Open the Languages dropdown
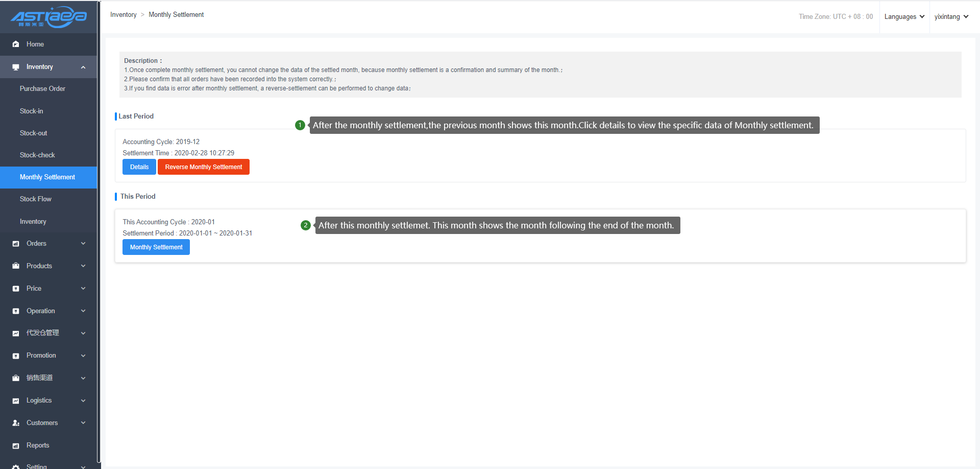The height and width of the screenshot is (469, 980). (x=904, y=17)
